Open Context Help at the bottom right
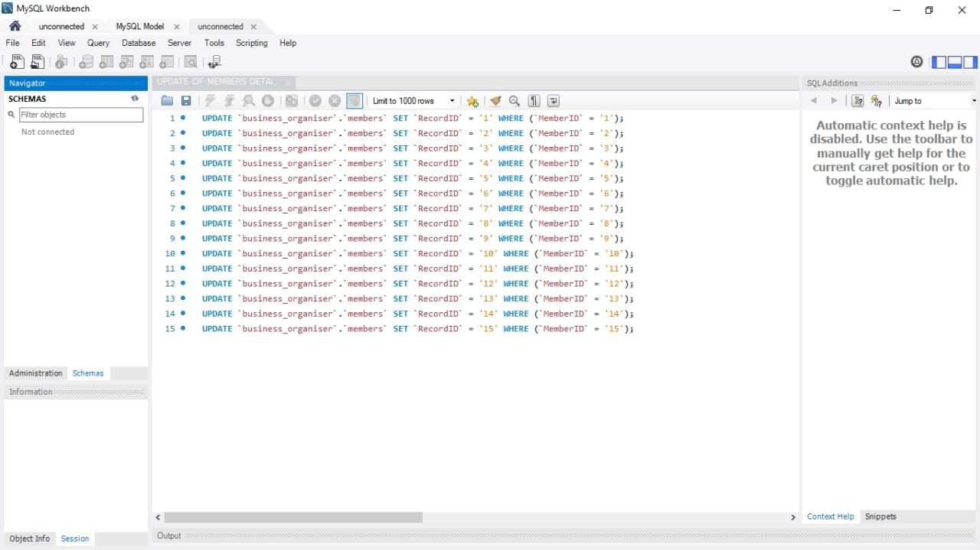This screenshot has height=550, width=980. pos(830,516)
